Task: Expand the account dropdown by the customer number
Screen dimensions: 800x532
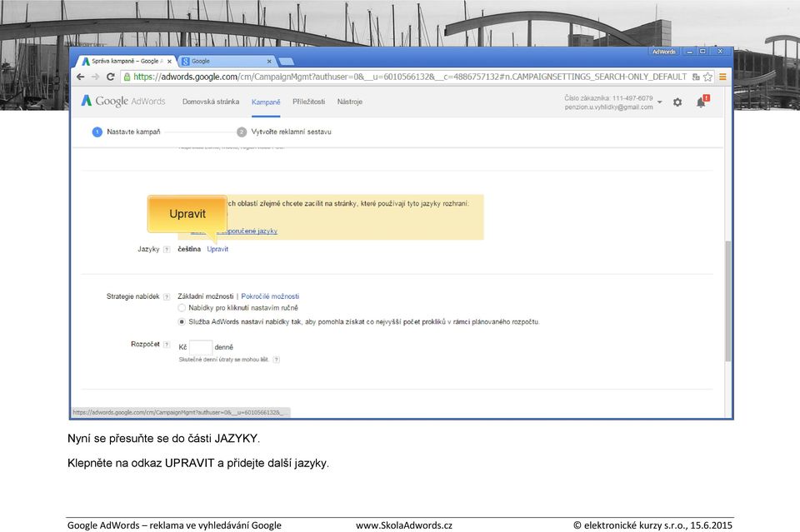Action: 660,102
